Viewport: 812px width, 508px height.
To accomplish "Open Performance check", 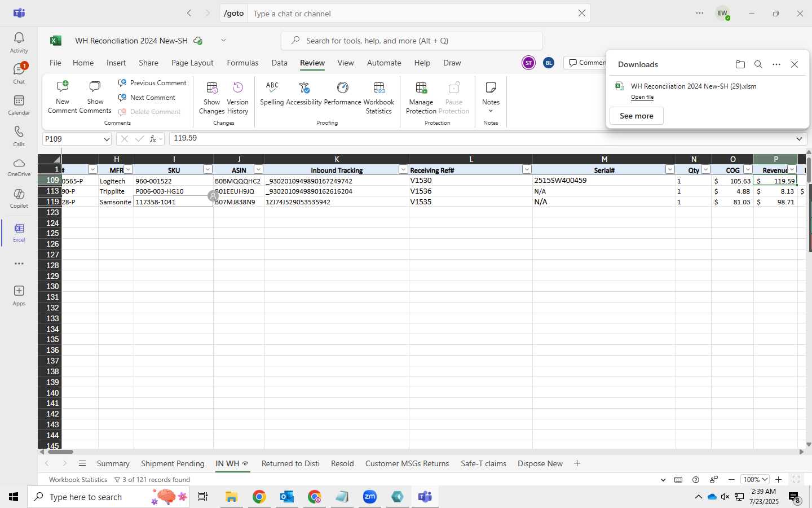I will pyautogui.click(x=342, y=94).
